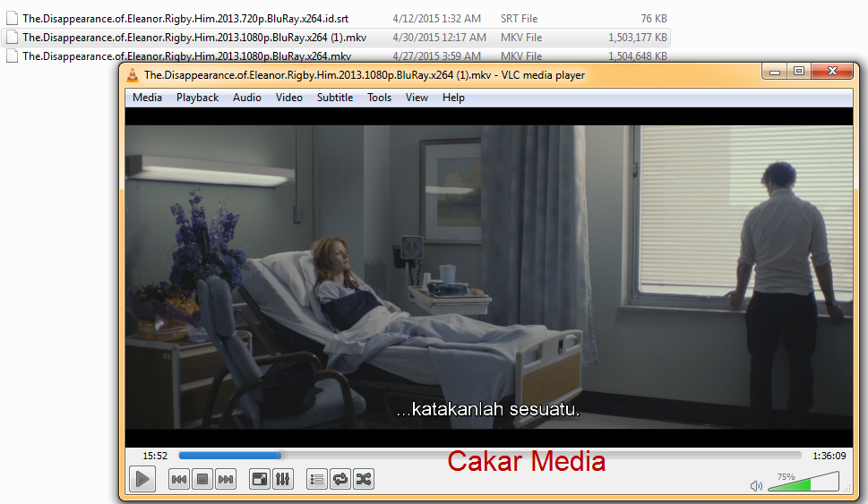Image resolution: width=868 pixels, height=504 pixels.
Task: Select the x264 (1).mkv file row
Action: tap(335, 37)
